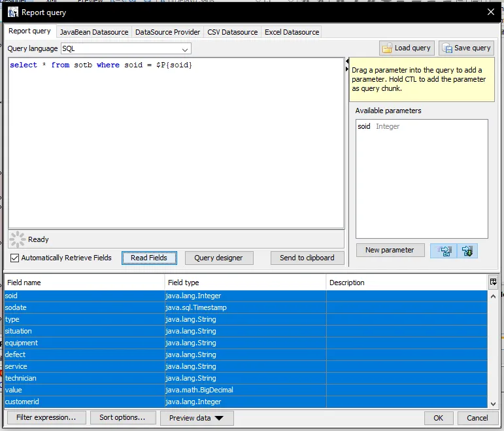Switch to JavaBean Datasource tab
Viewport: 504px width, 431px height.
[x=94, y=32]
